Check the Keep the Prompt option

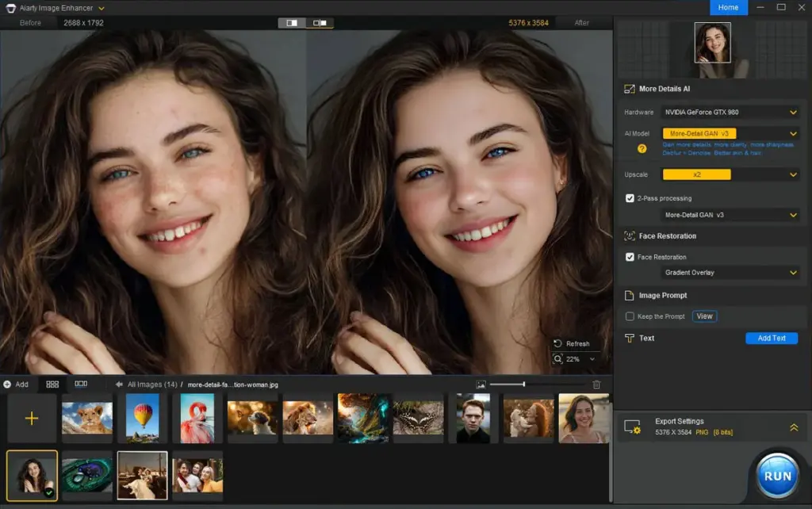pos(630,316)
